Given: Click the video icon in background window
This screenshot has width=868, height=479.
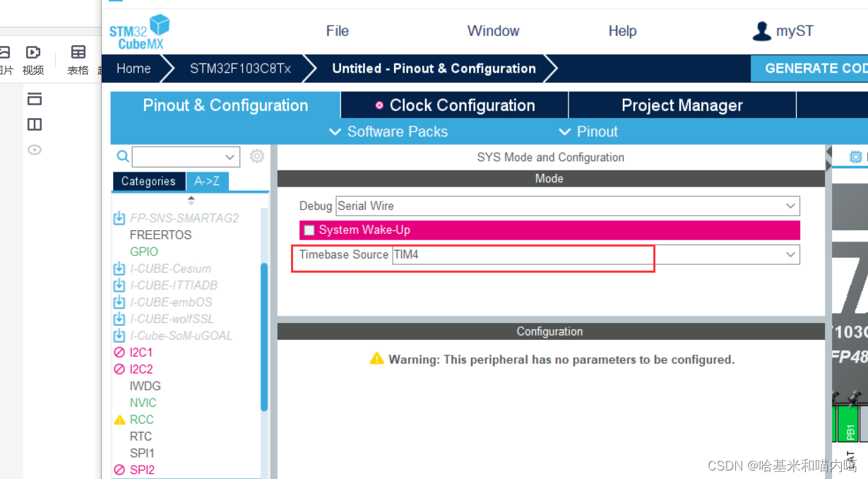Looking at the screenshot, I should [x=32, y=52].
